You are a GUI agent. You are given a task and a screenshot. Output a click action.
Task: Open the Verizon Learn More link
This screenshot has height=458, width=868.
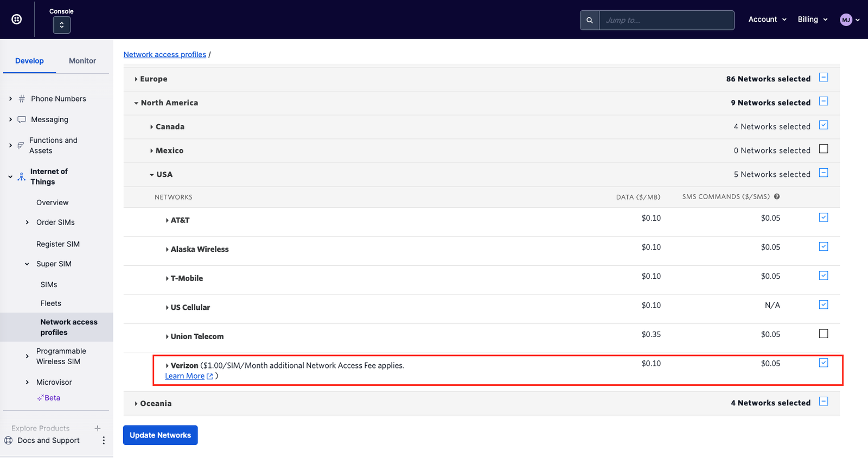[189, 376]
